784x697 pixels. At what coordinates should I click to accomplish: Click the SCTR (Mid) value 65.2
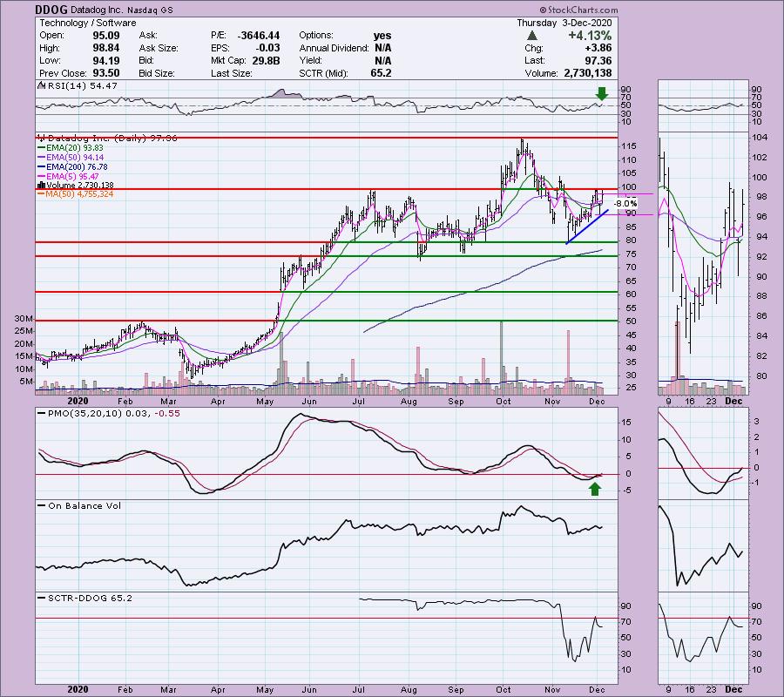click(381, 73)
